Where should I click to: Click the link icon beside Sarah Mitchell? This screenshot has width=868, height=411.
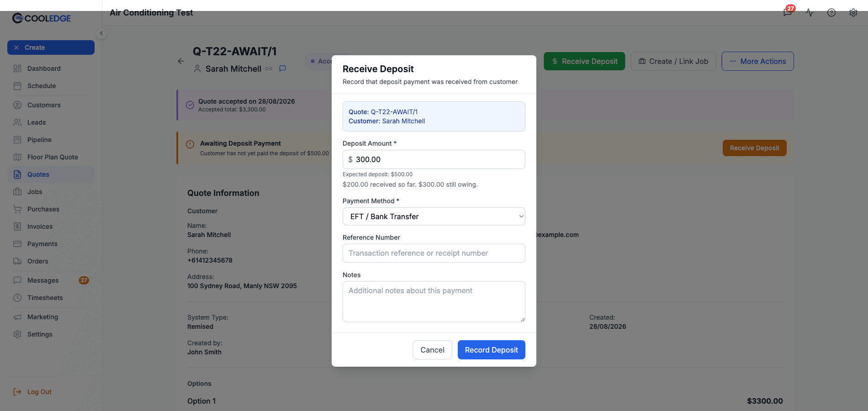[269, 68]
